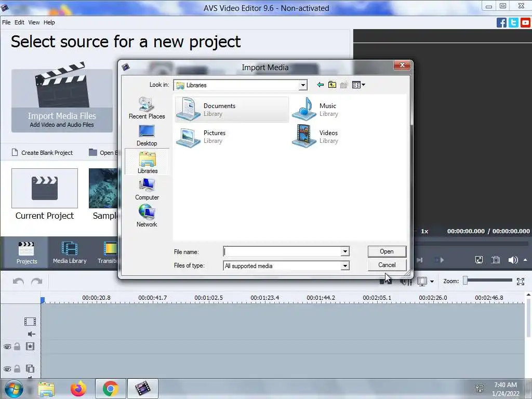Toggle lock on the overlay track

point(17,368)
